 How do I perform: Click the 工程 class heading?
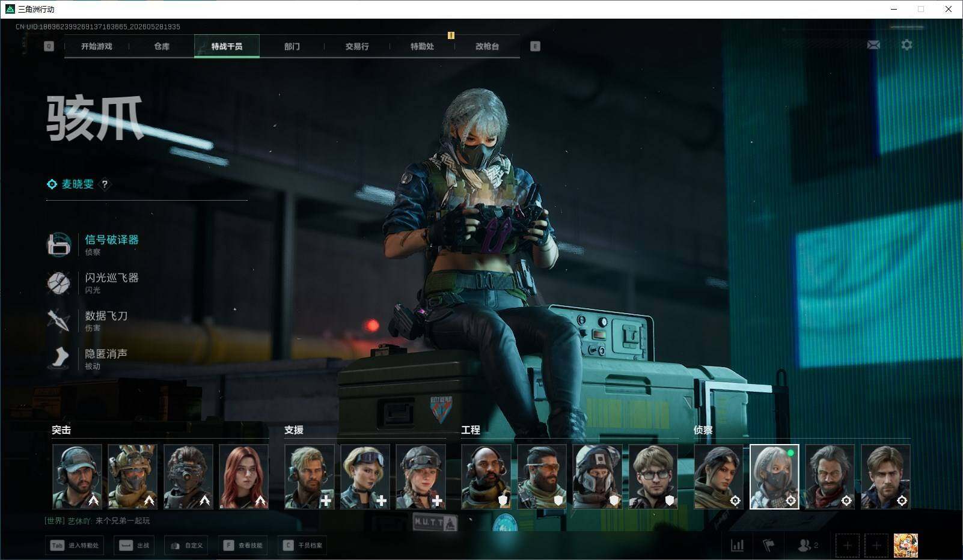coord(471,430)
